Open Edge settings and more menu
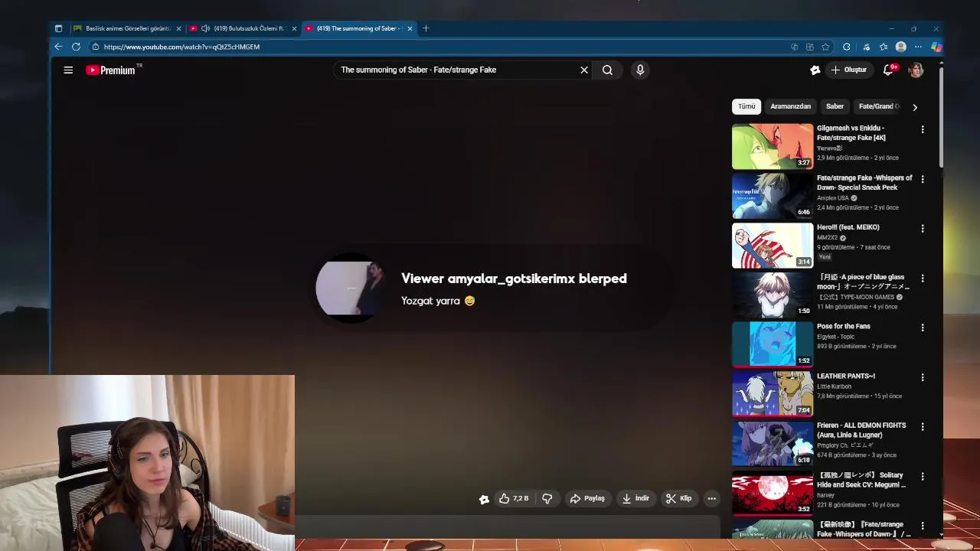The width and height of the screenshot is (980, 551). (918, 47)
